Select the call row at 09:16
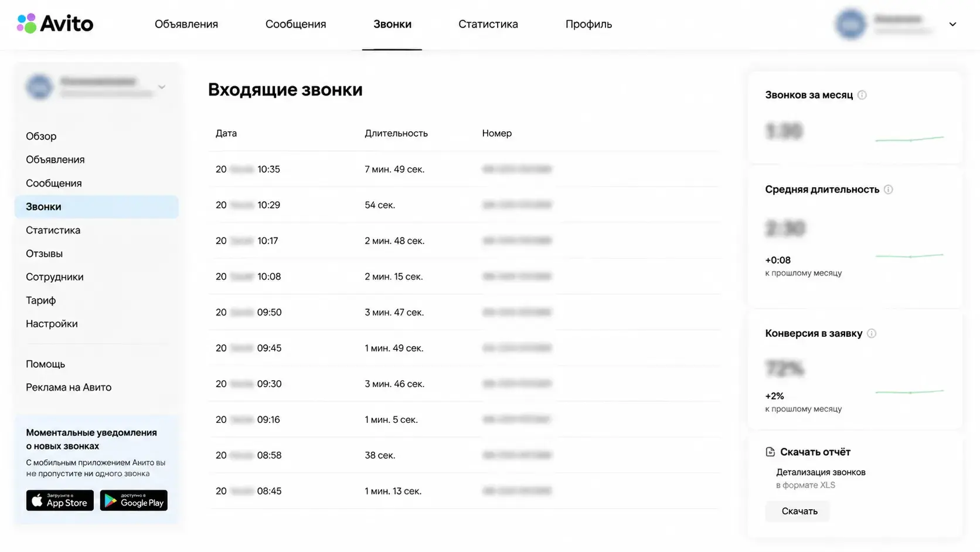 click(x=464, y=419)
